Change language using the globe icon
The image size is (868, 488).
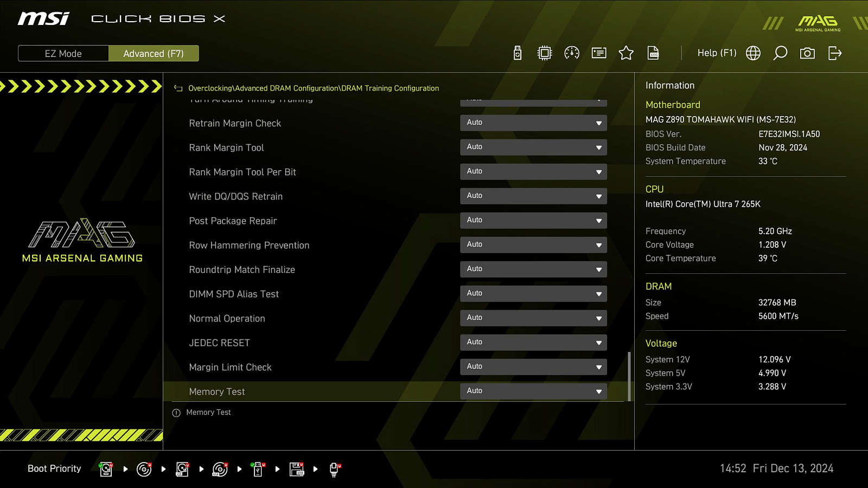[753, 53]
